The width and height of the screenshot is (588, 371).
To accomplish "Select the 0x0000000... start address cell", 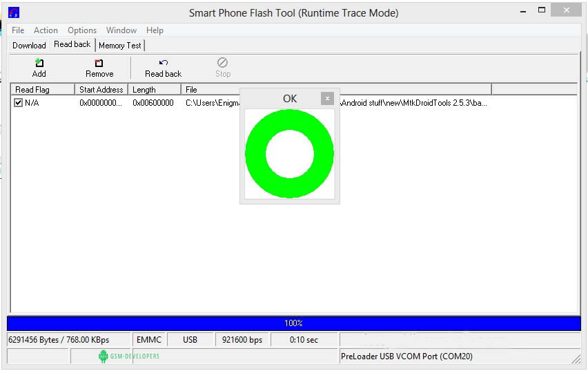I will pyautogui.click(x=101, y=102).
